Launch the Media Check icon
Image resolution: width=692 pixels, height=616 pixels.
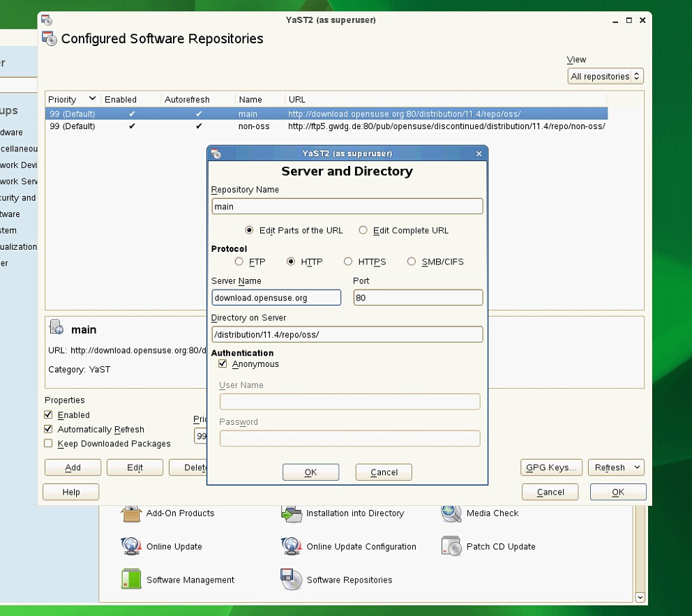click(x=451, y=513)
